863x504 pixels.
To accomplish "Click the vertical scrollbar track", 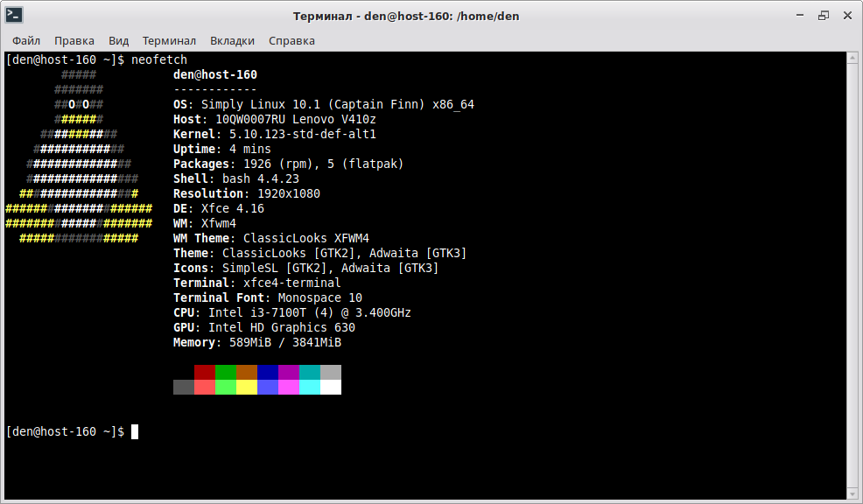I will [x=852, y=275].
